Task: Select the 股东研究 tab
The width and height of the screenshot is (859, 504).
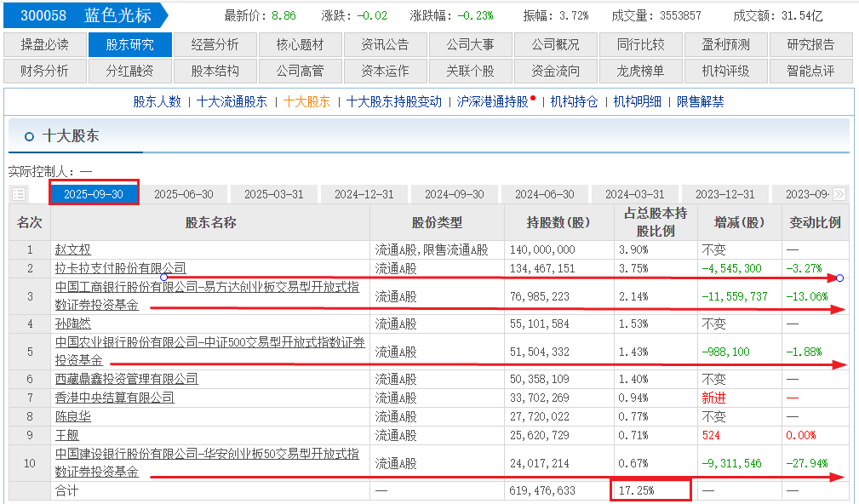Action: click(130, 44)
